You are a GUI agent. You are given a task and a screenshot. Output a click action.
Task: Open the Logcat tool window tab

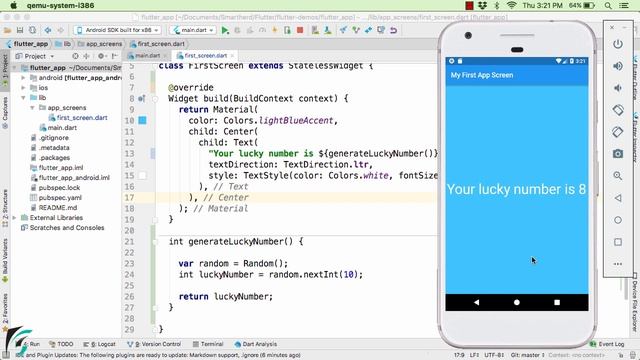(x=99, y=344)
